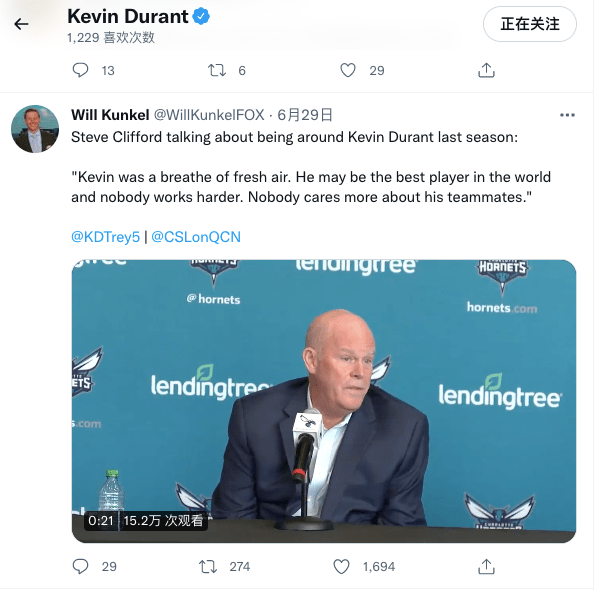Click the 0:21 video duration badge
Screen dimensions: 599x590
coord(101,520)
